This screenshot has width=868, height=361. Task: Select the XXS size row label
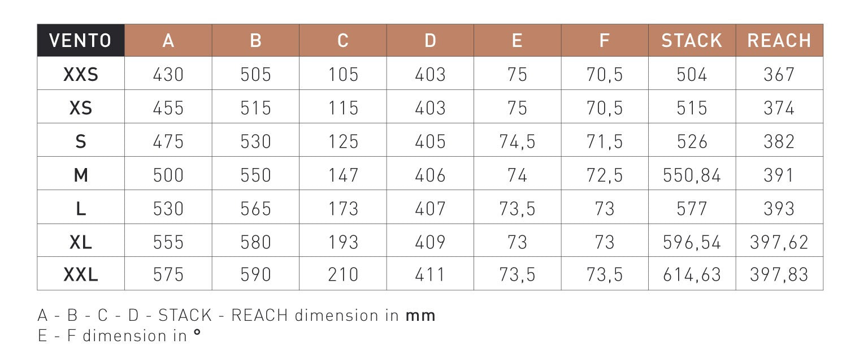[x=80, y=74]
